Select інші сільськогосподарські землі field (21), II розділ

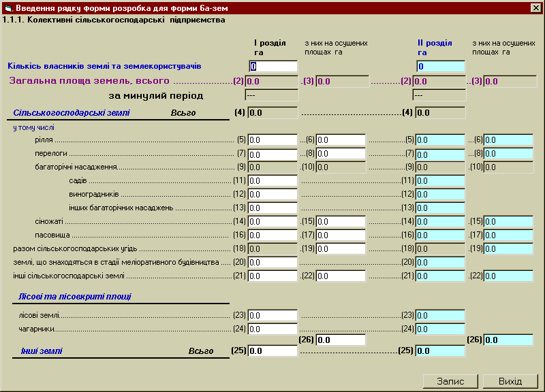pos(440,276)
